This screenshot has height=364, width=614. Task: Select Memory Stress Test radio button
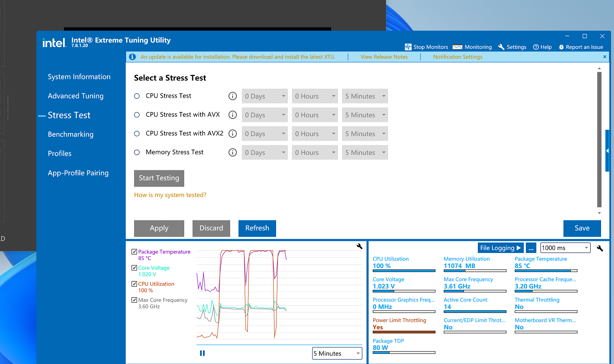point(137,152)
